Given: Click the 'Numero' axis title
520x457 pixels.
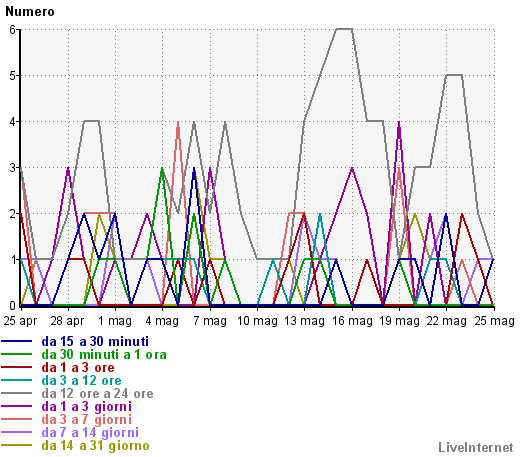Looking at the screenshot, I should [x=30, y=11].
